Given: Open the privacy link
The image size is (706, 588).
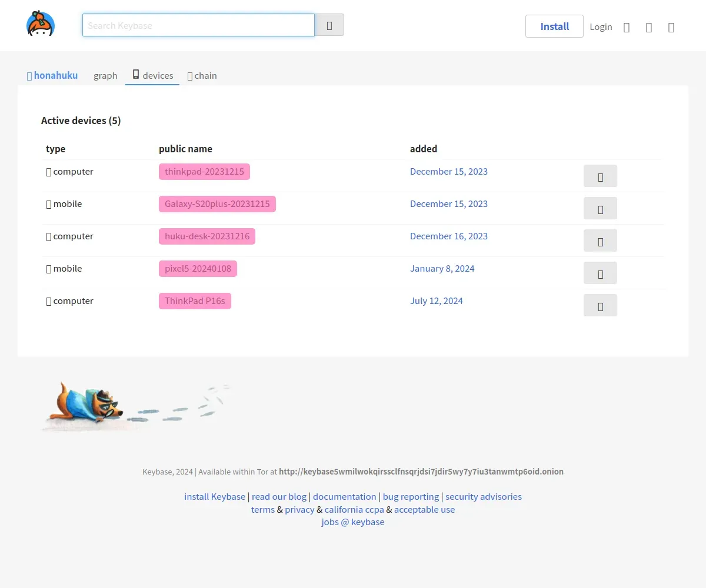Looking at the screenshot, I should [299, 509].
